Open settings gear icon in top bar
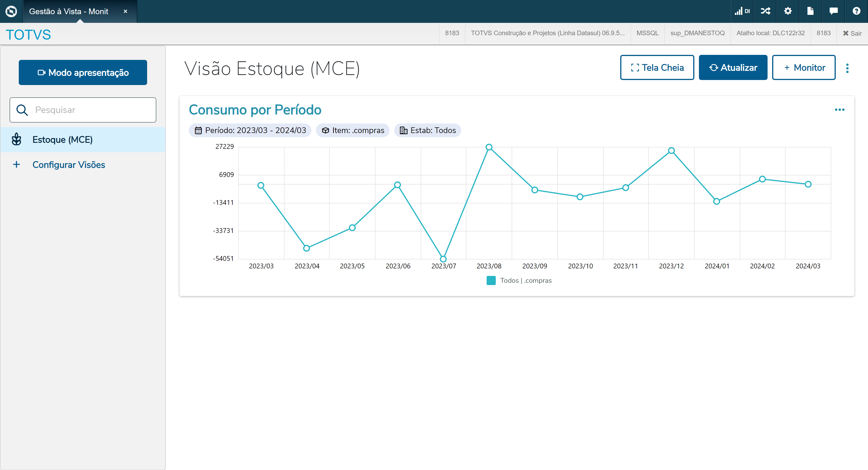868x470 pixels. click(788, 11)
